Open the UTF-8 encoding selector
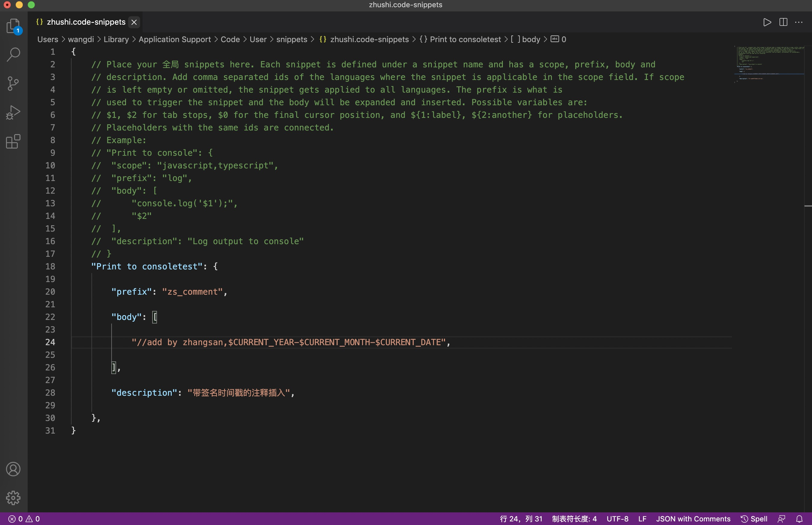The height and width of the screenshot is (525, 812). 617,519
